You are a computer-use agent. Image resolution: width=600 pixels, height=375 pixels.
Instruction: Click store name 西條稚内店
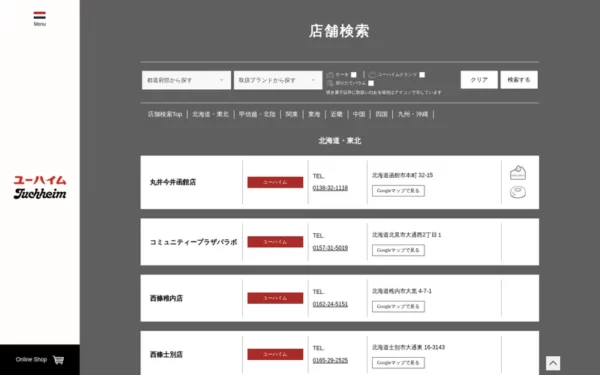pos(166,298)
